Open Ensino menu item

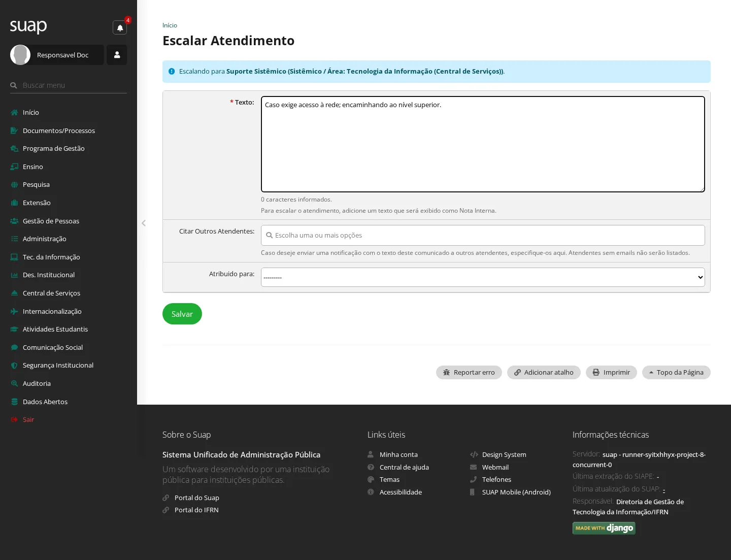point(33,167)
